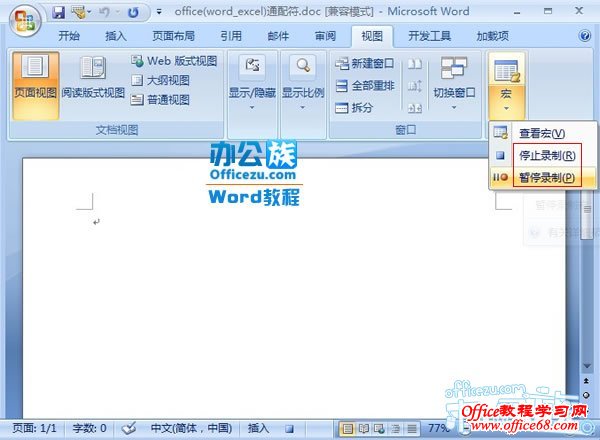The width and height of the screenshot is (600, 440).
Task: Open the 引用 ribbon tab
Action: coord(231,36)
